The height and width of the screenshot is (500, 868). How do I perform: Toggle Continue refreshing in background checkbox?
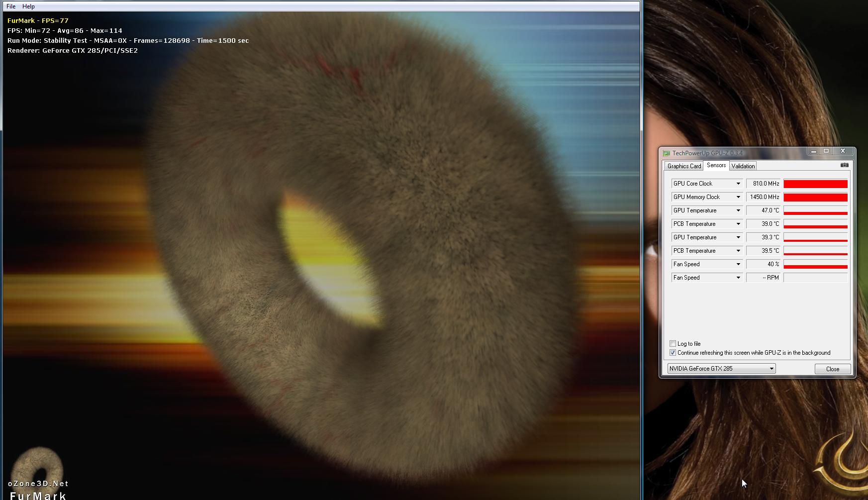673,353
